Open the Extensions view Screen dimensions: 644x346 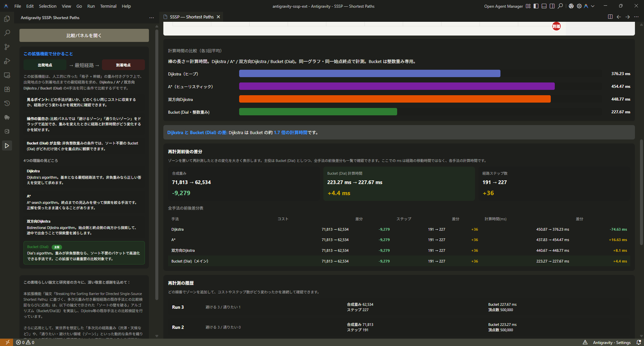[x=7, y=89]
